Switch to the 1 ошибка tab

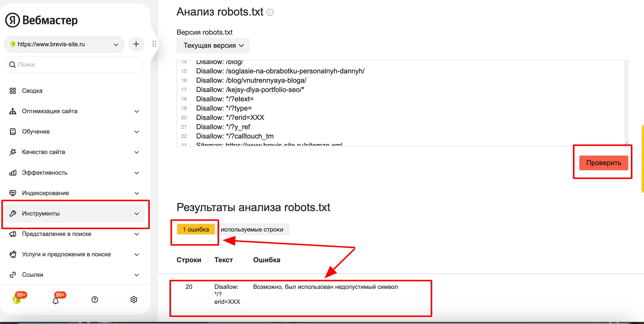pos(196,229)
